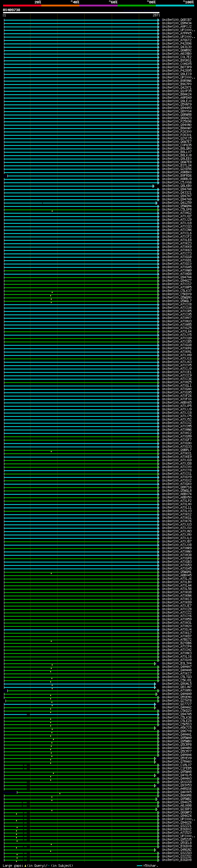This screenshot has height=868, width=197.
Task: Click the UniRef100_Q41259 label
Action: [177, 203]
